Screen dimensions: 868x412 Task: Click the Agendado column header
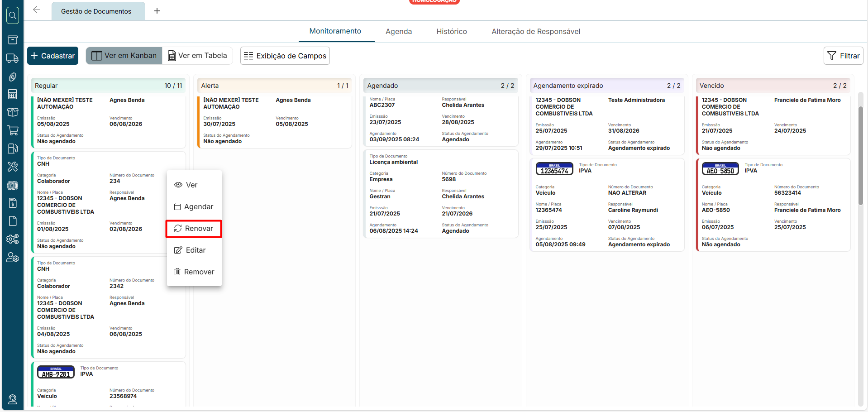pos(441,86)
